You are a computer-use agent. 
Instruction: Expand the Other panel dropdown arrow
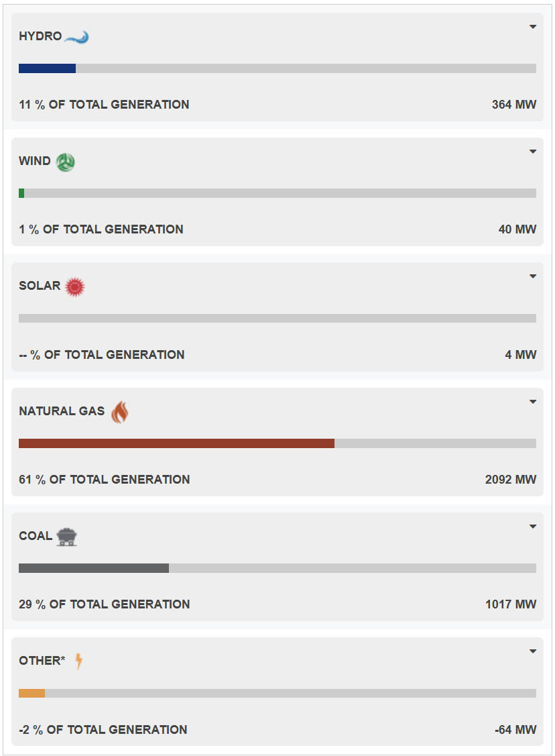coord(533,651)
